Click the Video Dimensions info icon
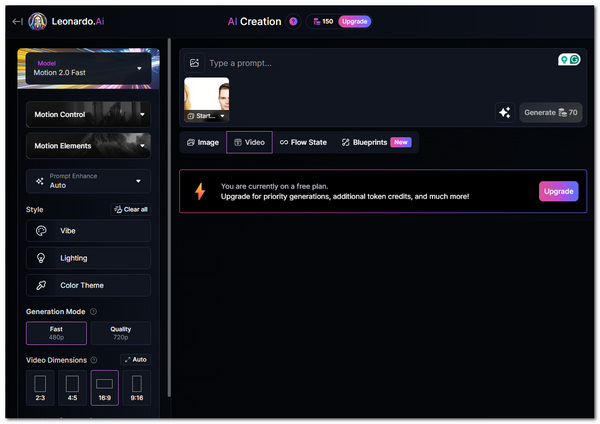Viewport: 600px width, 424px height. [94, 360]
